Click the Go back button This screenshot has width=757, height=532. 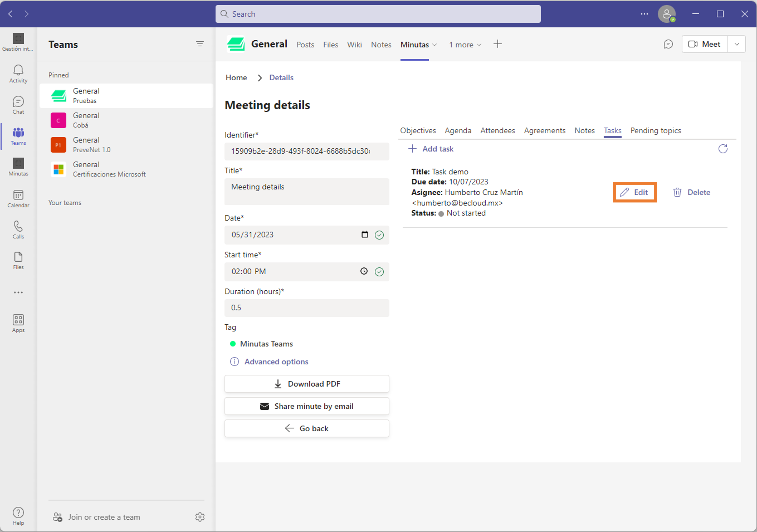pos(307,428)
